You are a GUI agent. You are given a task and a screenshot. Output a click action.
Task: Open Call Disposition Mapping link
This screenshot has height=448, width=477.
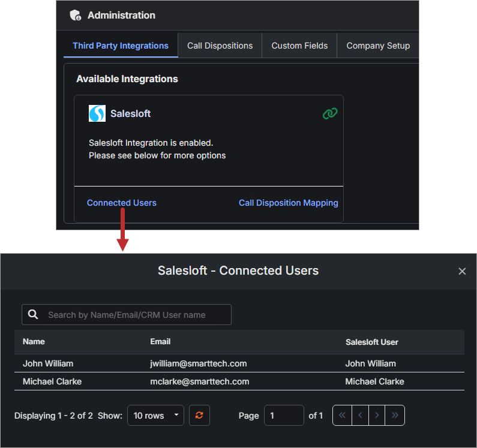click(x=289, y=203)
